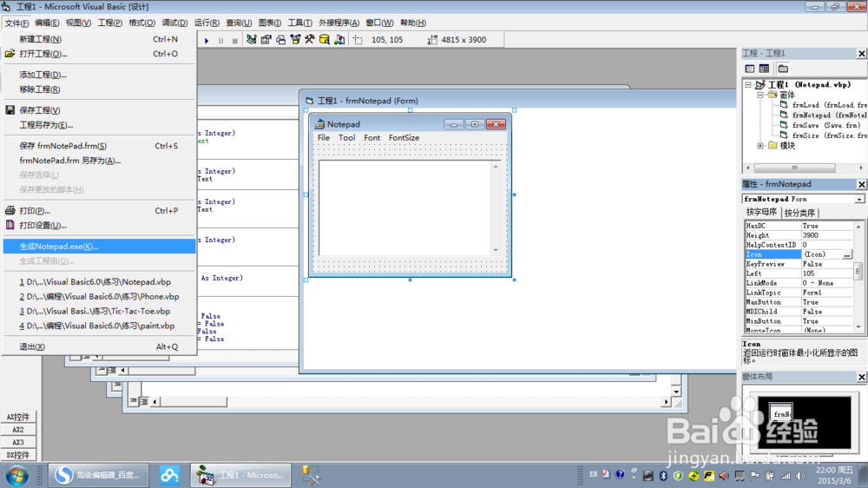The image size is (868, 488).
Task: Open the 编辑 menu in menu bar
Action: [x=47, y=23]
